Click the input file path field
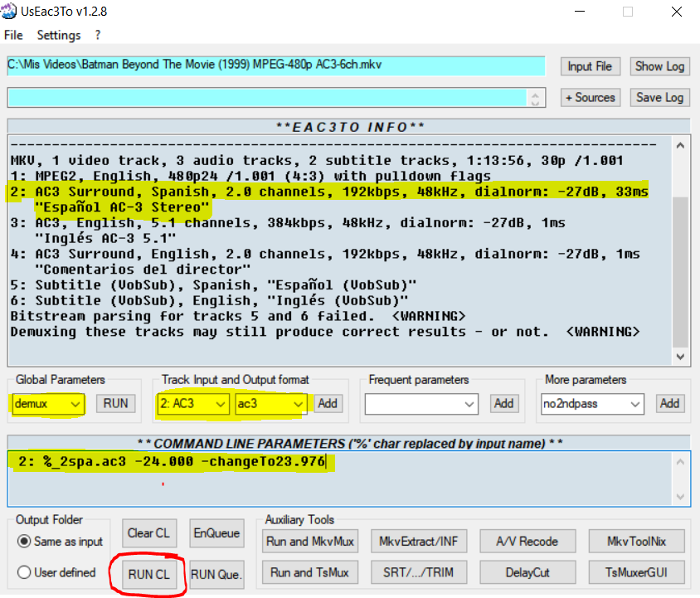 276,66
